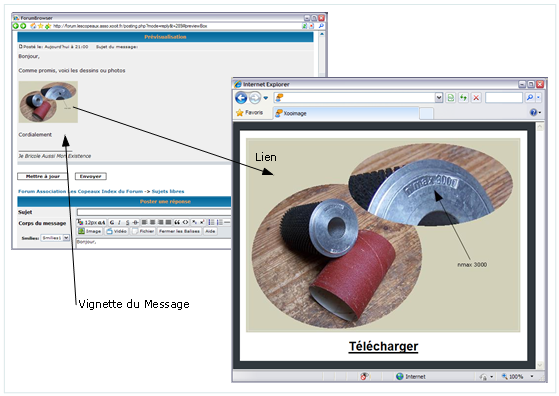Expand the address bar dropdown arrow
The image size is (559, 396).
point(439,97)
